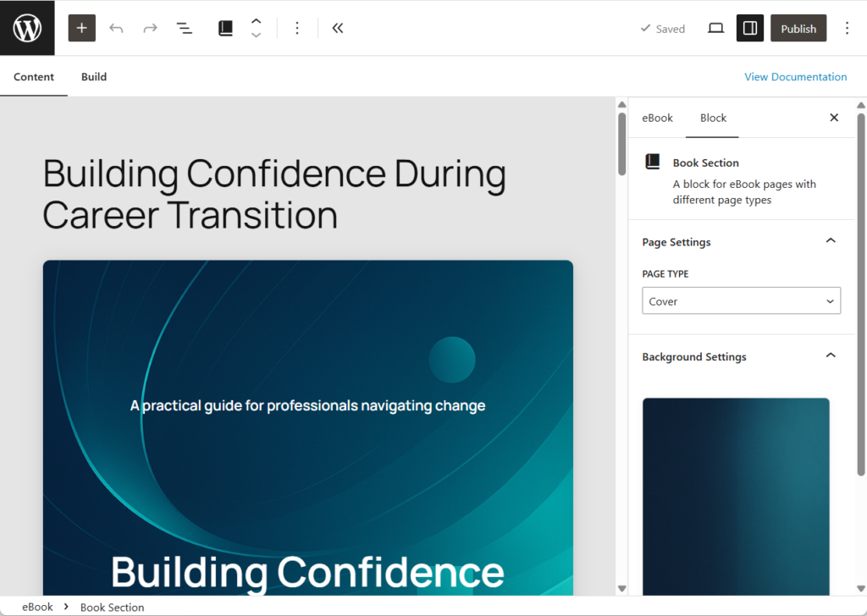
Task: Redo the last change
Action: pyautogui.click(x=150, y=28)
